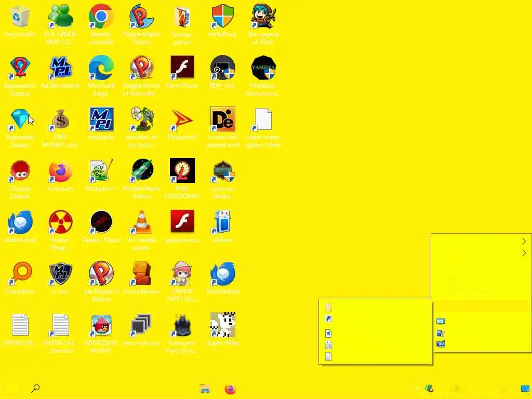Select the VLC media player cone shortcut

[x=141, y=222]
